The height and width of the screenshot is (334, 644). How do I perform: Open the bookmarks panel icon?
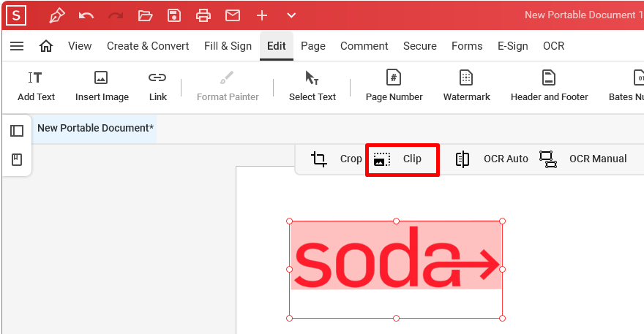(x=17, y=159)
